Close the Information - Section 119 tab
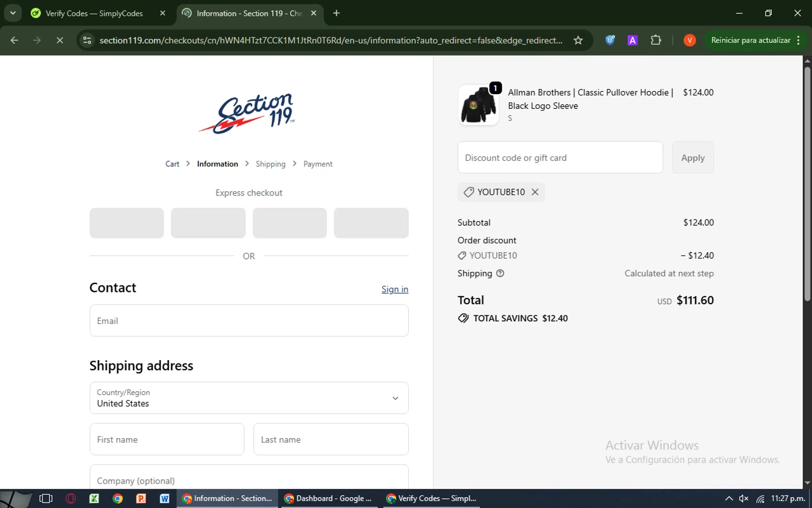The width and height of the screenshot is (812, 508). [x=313, y=14]
